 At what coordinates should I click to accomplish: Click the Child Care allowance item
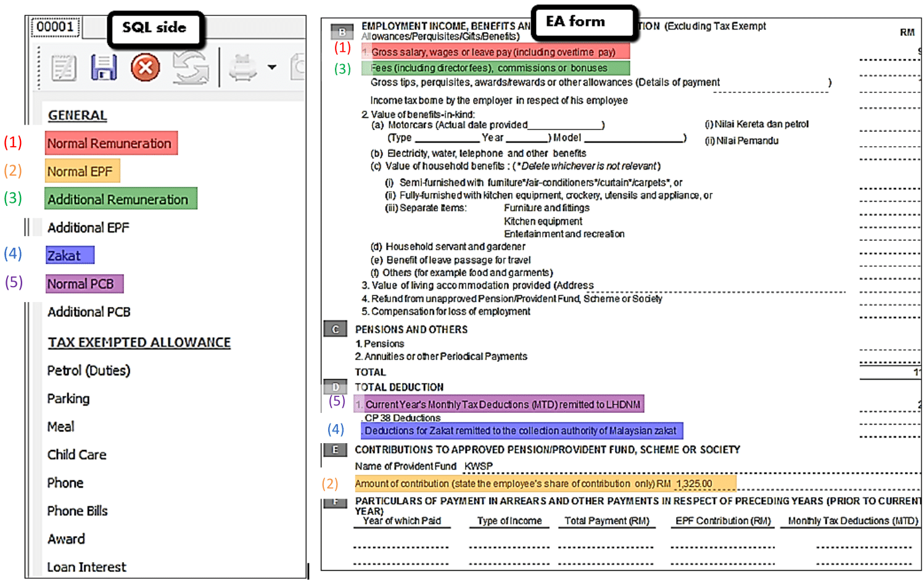76,455
